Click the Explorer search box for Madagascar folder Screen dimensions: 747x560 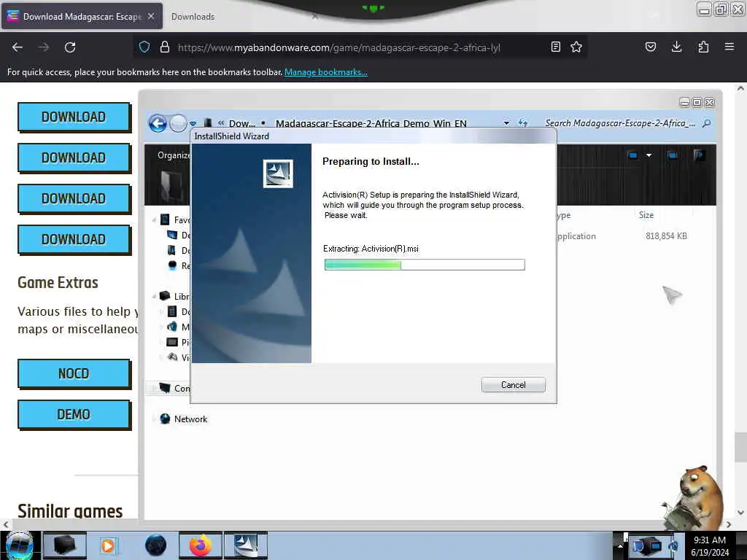pyautogui.click(x=620, y=123)
